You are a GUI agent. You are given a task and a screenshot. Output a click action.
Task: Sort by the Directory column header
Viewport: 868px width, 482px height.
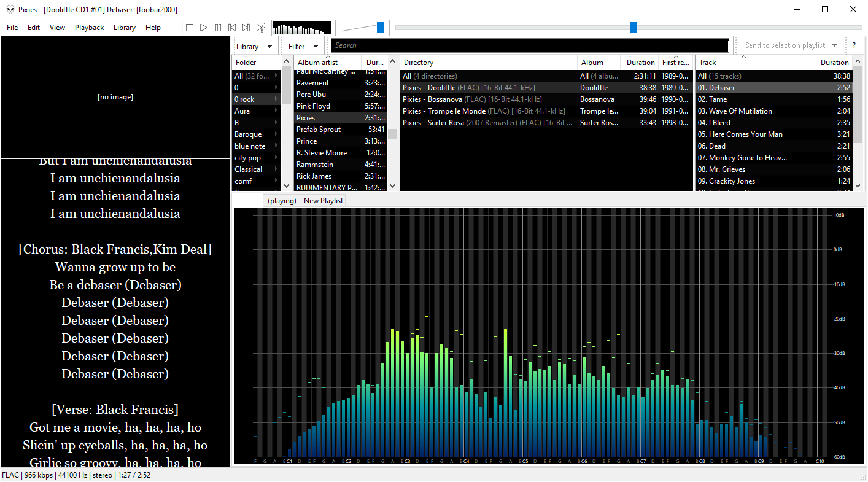tap(489, 63)
